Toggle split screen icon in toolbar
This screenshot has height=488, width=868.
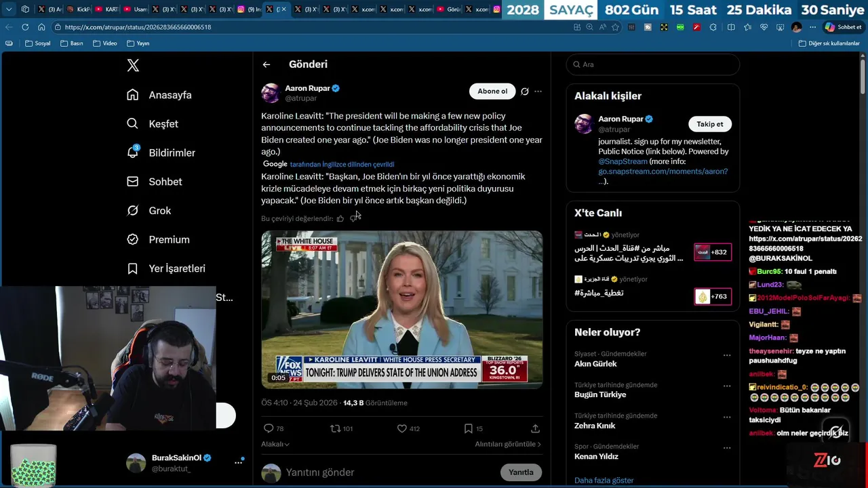click(x=731, y=27)
